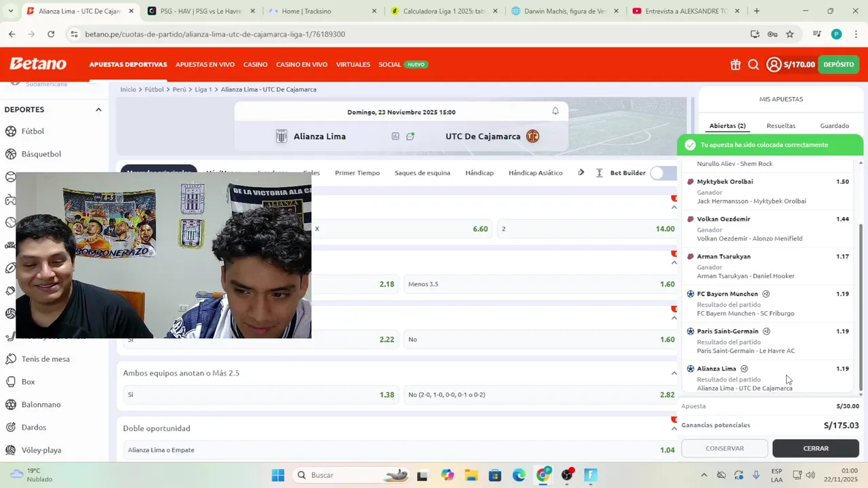Select Alianza Lima o Empate odds 1.04
868x488 pixels.
(x=401, y=450)
